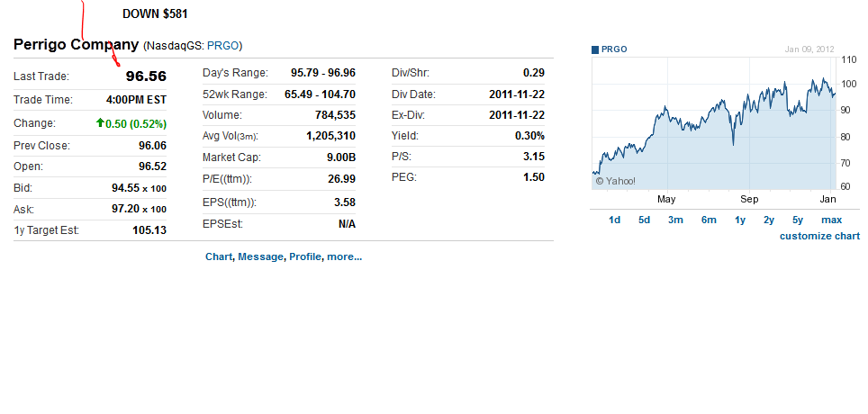Viewport: 868px width, 414px height.
Task: Click the PRGO stock price chart
Action: click(713, 123)
